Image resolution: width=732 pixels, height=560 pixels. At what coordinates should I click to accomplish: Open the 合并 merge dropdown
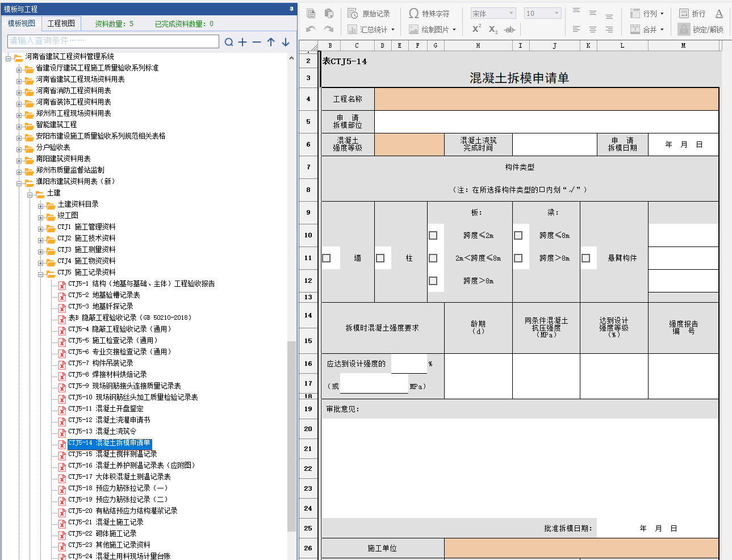point(647,30)
